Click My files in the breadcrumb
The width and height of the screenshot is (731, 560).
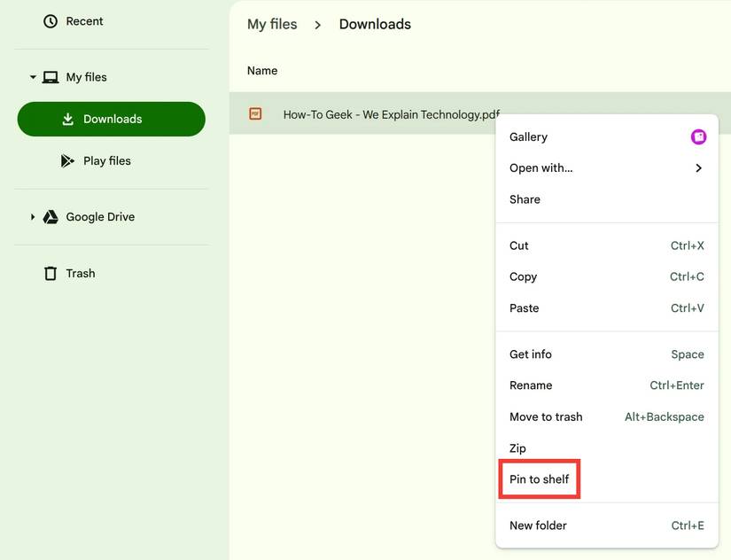point(272,24)
